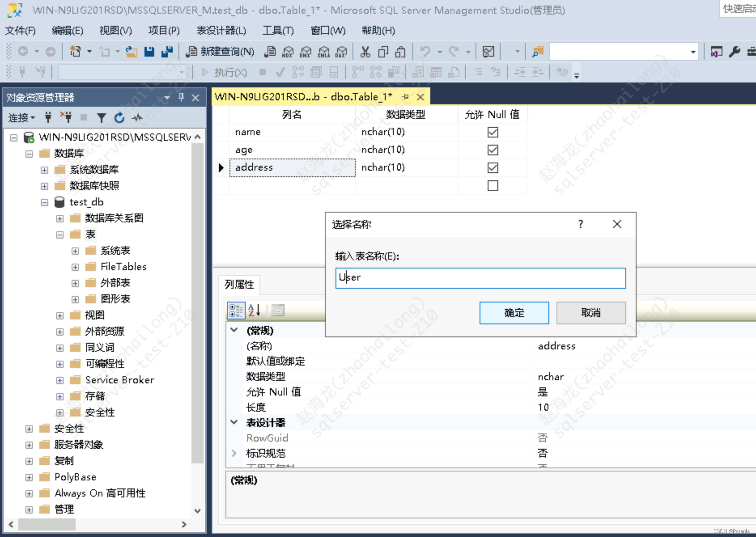
Task: Collapse the (常规) property group
Action: [234, 330]
